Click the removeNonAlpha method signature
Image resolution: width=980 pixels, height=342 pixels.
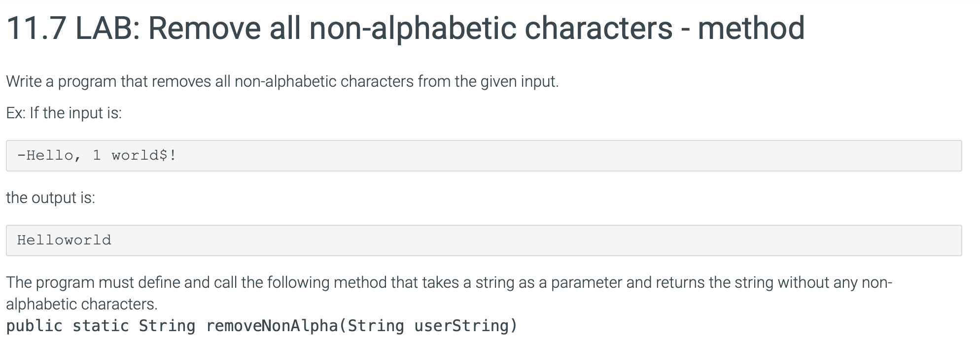coord(262,326)
